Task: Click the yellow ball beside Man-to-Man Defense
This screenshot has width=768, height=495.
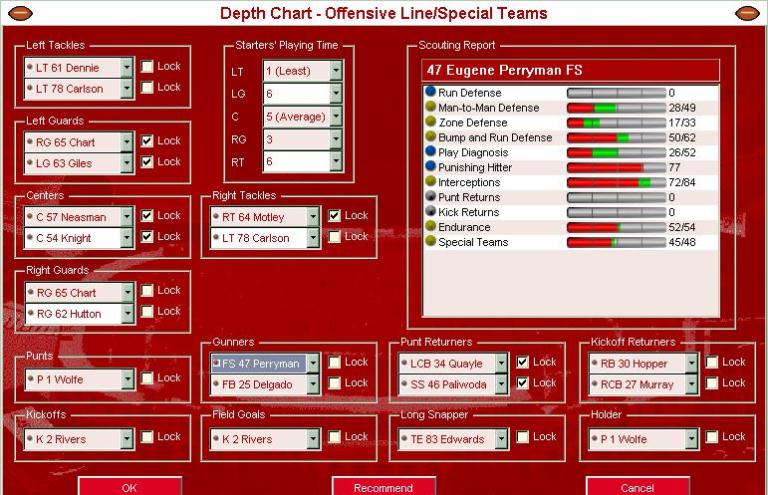Action: pos(431,108)
